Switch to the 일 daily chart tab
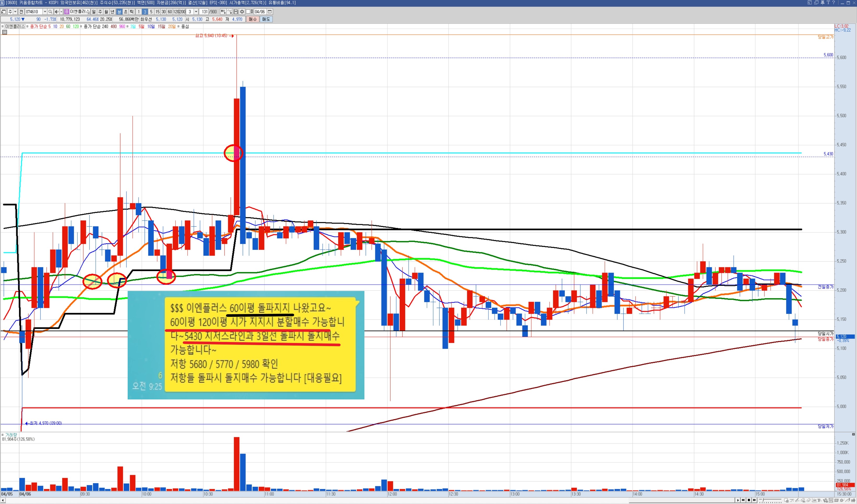Screen dimensions: 857x504 [94, 12]
